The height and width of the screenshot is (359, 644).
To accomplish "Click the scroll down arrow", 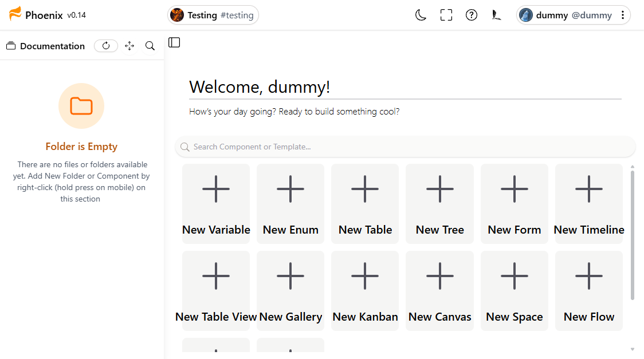I will [633, 349].
